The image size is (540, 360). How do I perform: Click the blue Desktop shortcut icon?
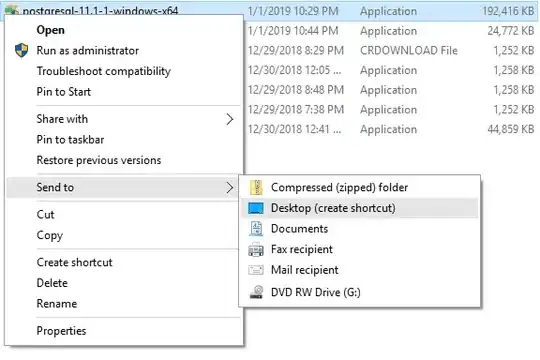point(256,208)
